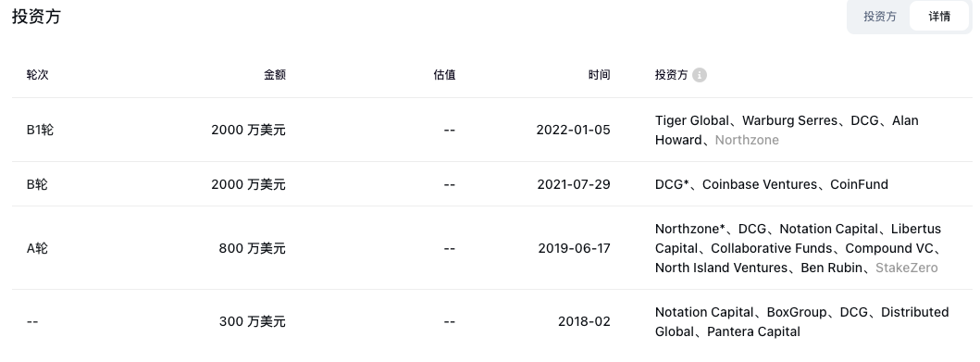Click greyed StakeZero investor
Screen dimensions: 980x362
click(x=906, y=268)
